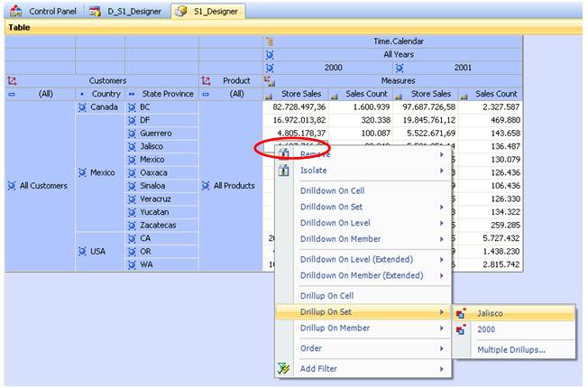The image size is (588, 388).
Task: Click the Isolate menu icon
Action: pos(284,171)
